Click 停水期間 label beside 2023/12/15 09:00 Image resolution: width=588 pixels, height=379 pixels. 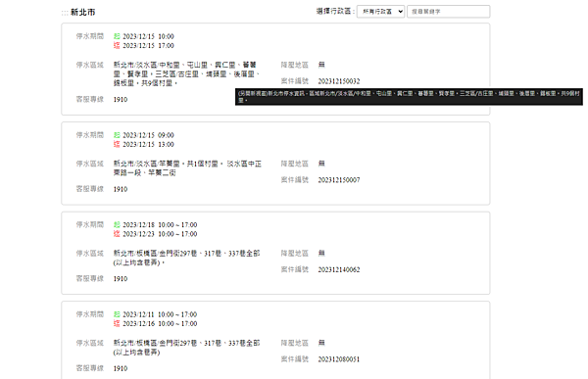point(89,135)
